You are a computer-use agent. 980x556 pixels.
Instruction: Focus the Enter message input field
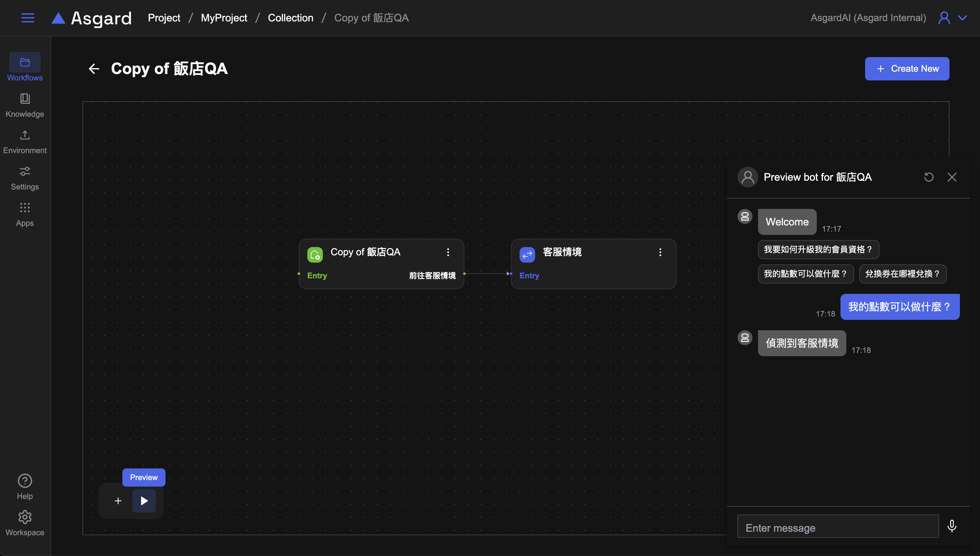pos(838,528)
